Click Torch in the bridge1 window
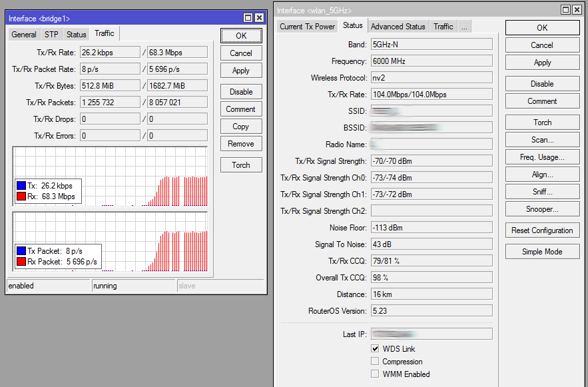 point(241,165)
